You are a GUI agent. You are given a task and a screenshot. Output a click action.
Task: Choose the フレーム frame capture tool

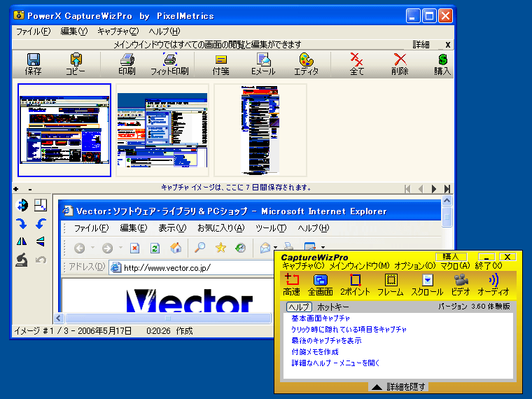click(391, 285)
